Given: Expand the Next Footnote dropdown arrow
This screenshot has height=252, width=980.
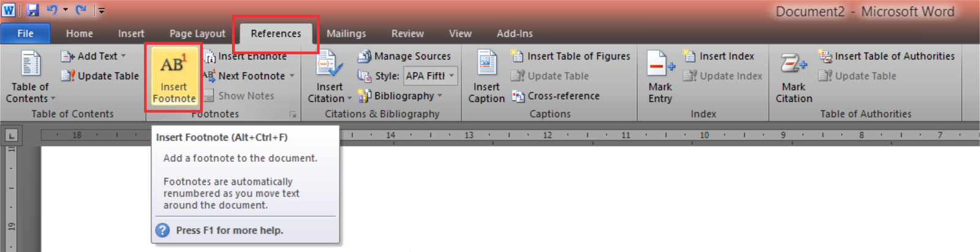Looking at the screenshot, I should point(292,76).
